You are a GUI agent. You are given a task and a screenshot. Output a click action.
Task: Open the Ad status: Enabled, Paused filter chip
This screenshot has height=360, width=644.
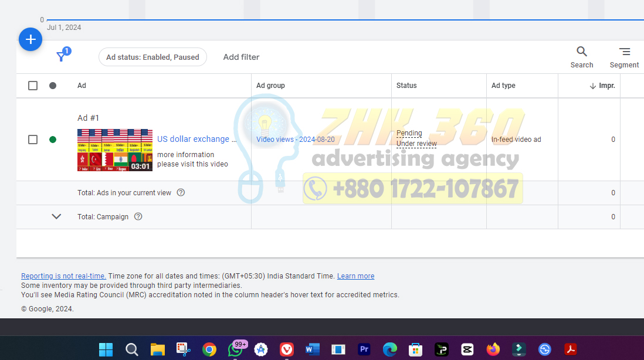tap(152, 57)
